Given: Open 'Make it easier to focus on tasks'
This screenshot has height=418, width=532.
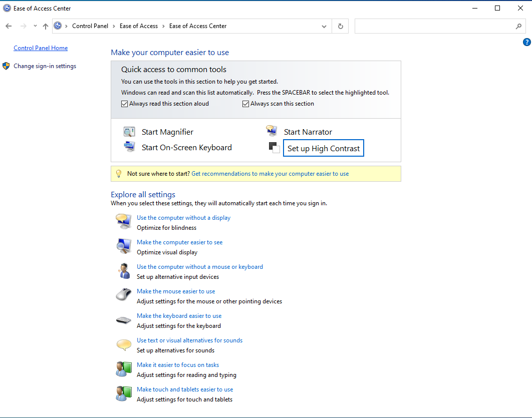Looking at the screenshot, I should point(178,365).
